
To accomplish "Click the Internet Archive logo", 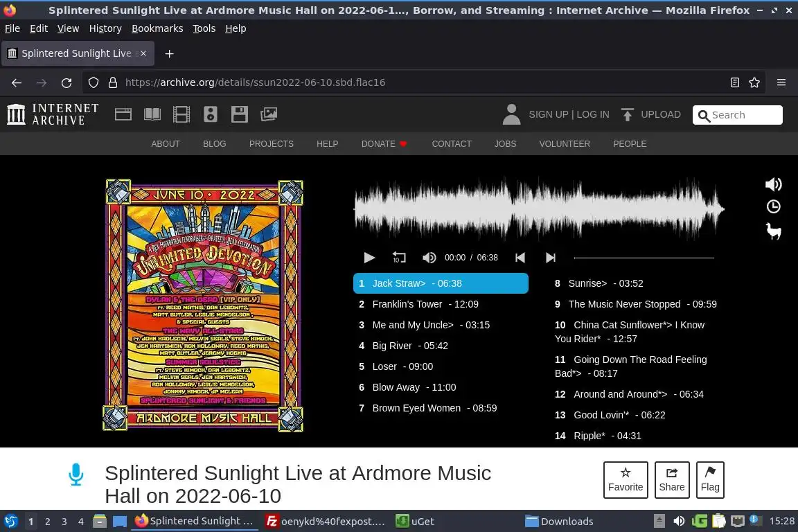I will (x=53, y=114).
